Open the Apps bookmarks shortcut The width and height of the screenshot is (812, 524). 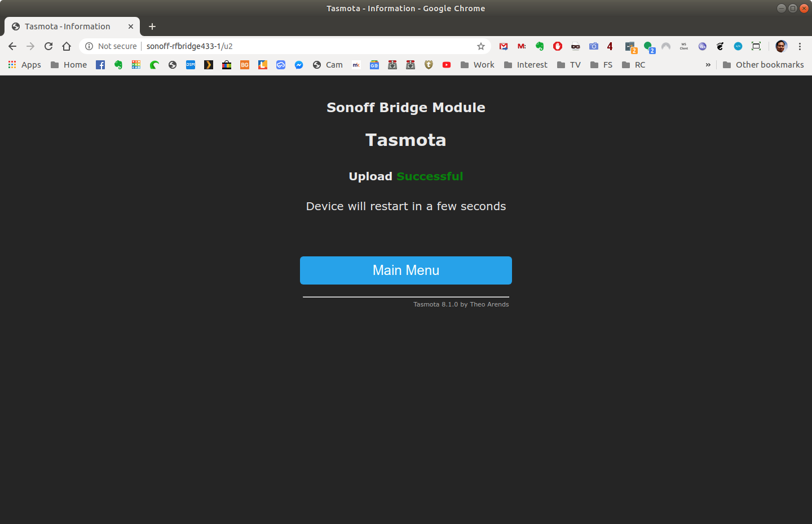coord(24,65)
